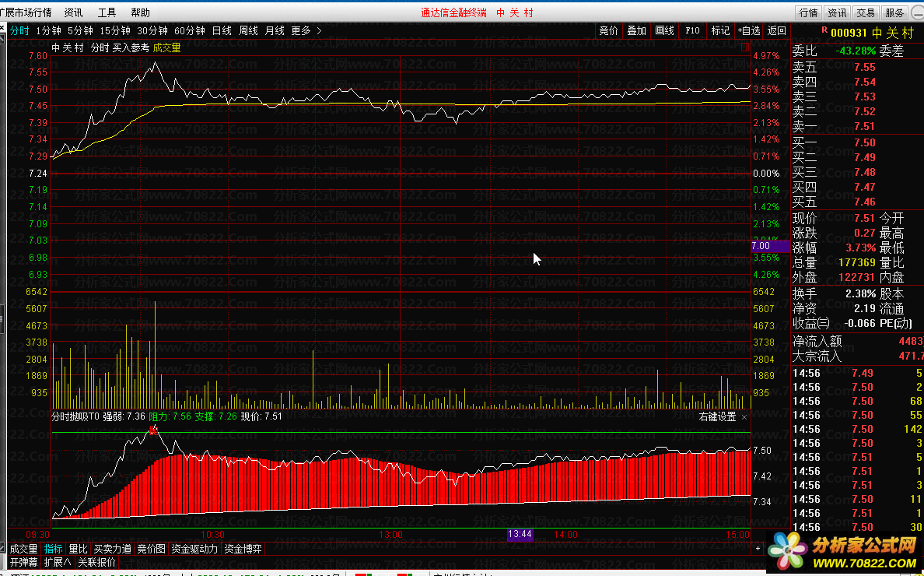This screenshot has height=576, width=924.
Task: Open 关联报价 related quotes
Action: [x=96, y=562]
